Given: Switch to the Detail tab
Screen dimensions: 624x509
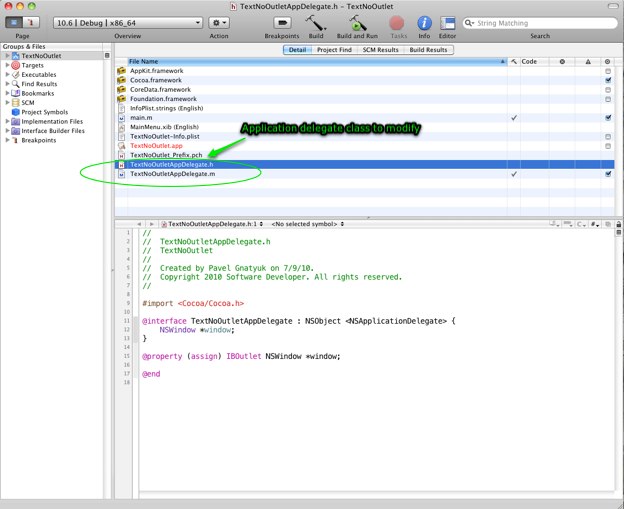Looking at the screenshot, I should pos(297,50).
